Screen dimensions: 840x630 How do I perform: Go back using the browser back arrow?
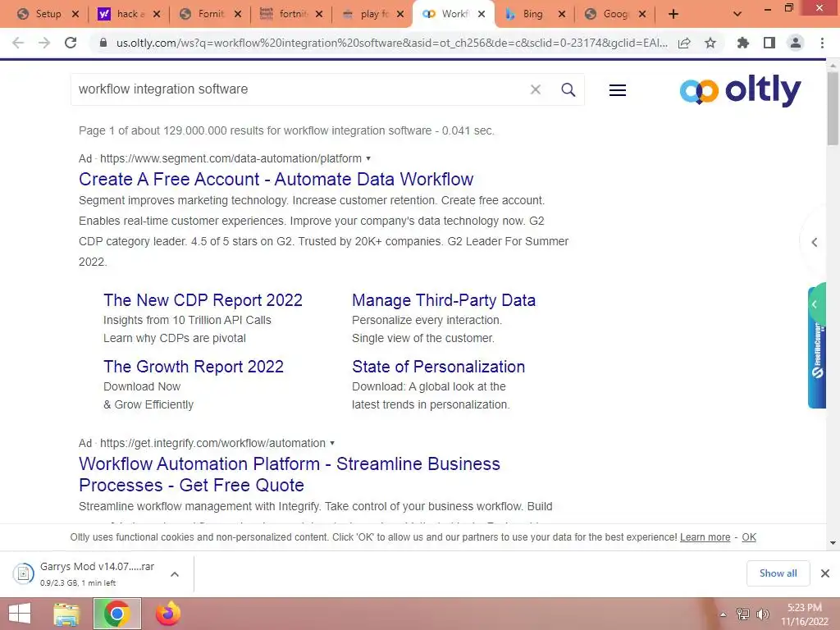point(18,43)
